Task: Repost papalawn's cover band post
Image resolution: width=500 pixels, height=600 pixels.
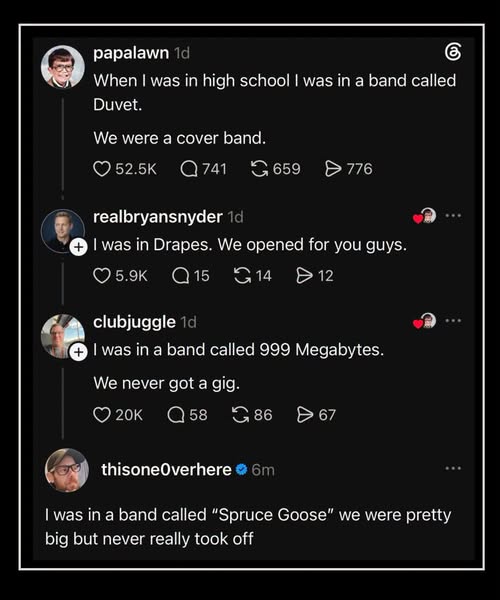Action: 259,169
